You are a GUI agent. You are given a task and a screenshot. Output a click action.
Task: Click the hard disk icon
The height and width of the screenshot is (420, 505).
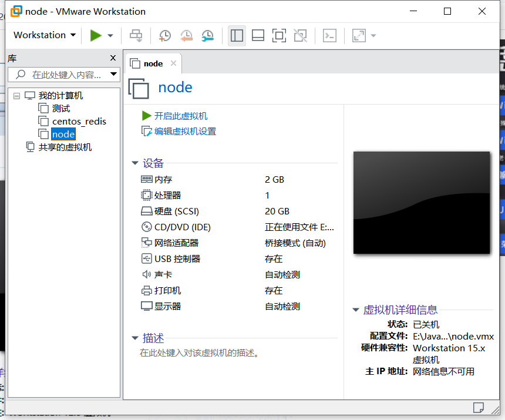point(147,211)
